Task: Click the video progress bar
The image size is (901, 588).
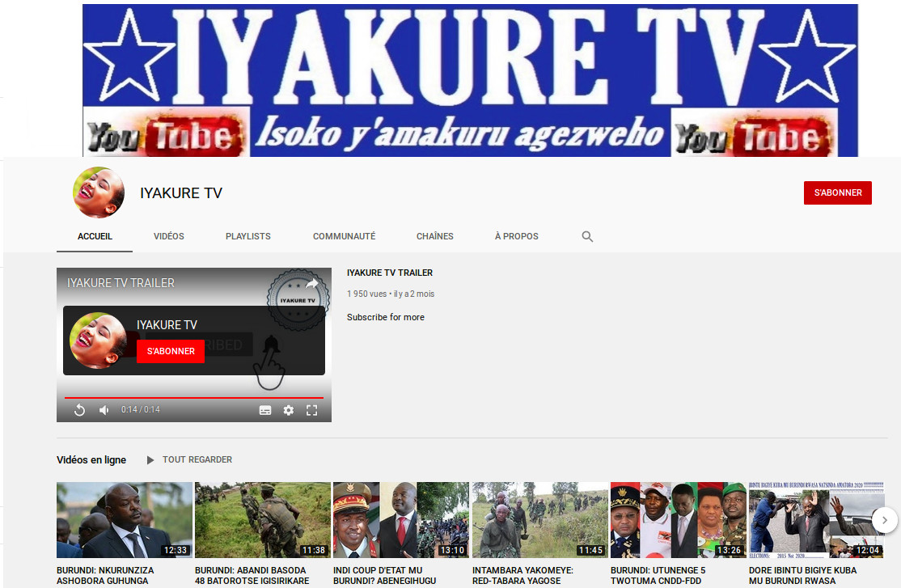Action: tap(194, 398)
